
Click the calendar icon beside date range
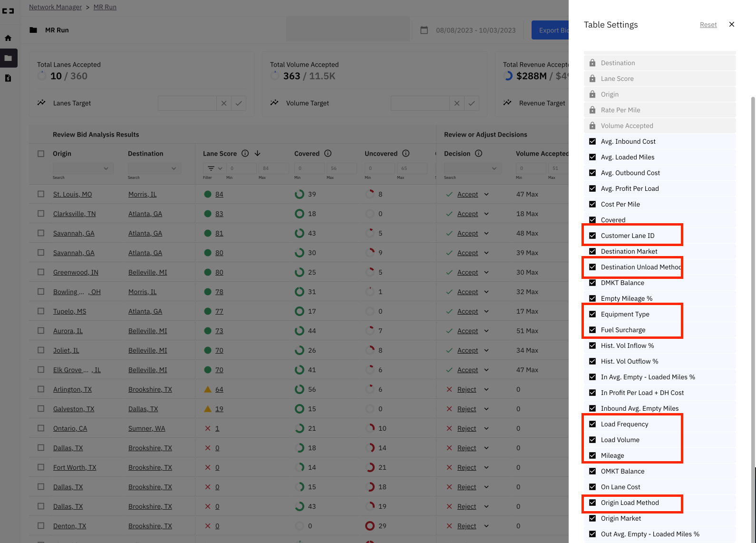point(424,30)
